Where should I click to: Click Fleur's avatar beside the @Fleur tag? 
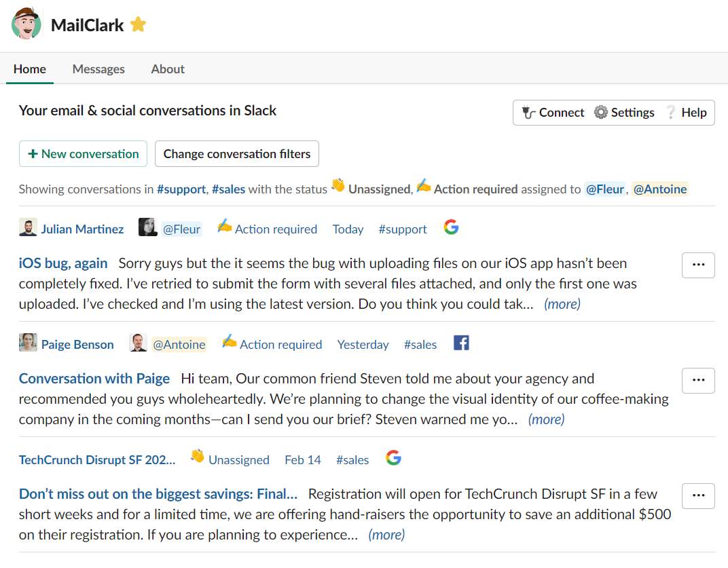(x=147, y=227)
